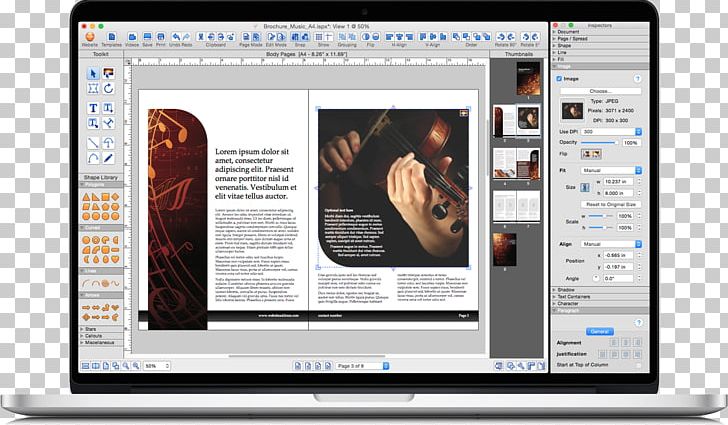
Task: Click the Opacity slider
Action: 598,143
